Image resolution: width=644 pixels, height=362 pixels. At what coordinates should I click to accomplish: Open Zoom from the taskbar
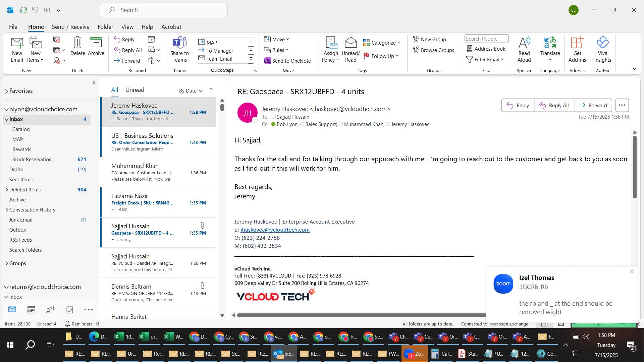click(x=415, y=354)
